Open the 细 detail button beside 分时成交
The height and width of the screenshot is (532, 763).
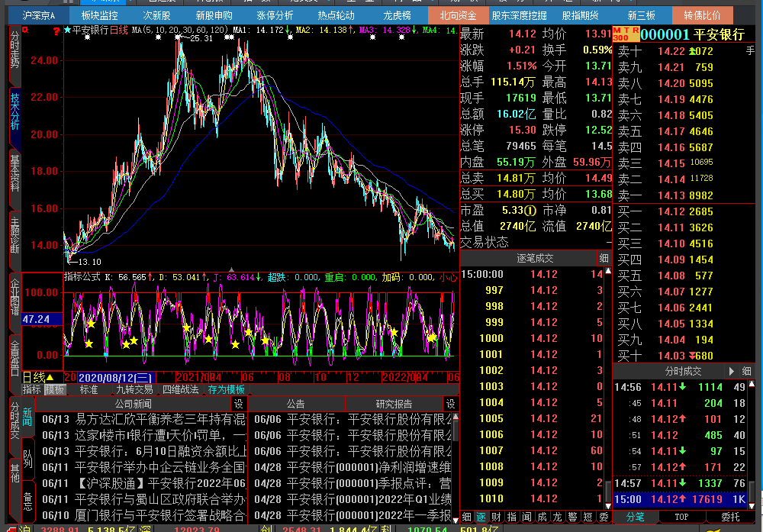click(746, 372)
